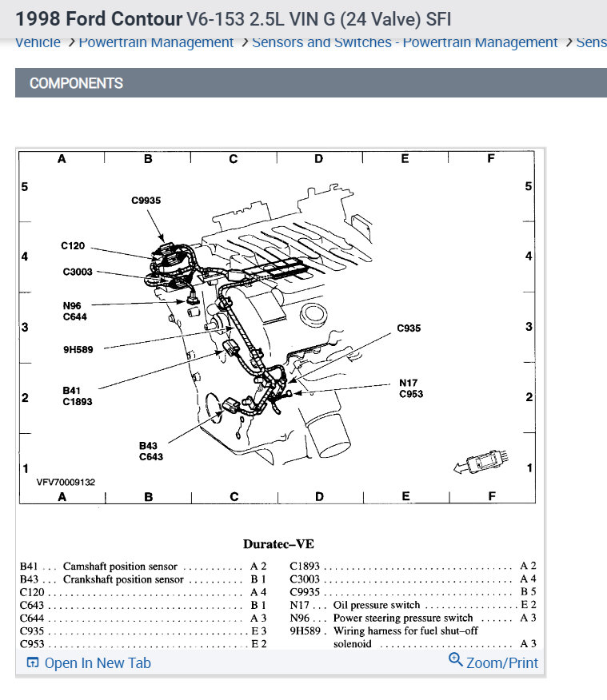Click the engine wiring diagram image

[277, 328]
